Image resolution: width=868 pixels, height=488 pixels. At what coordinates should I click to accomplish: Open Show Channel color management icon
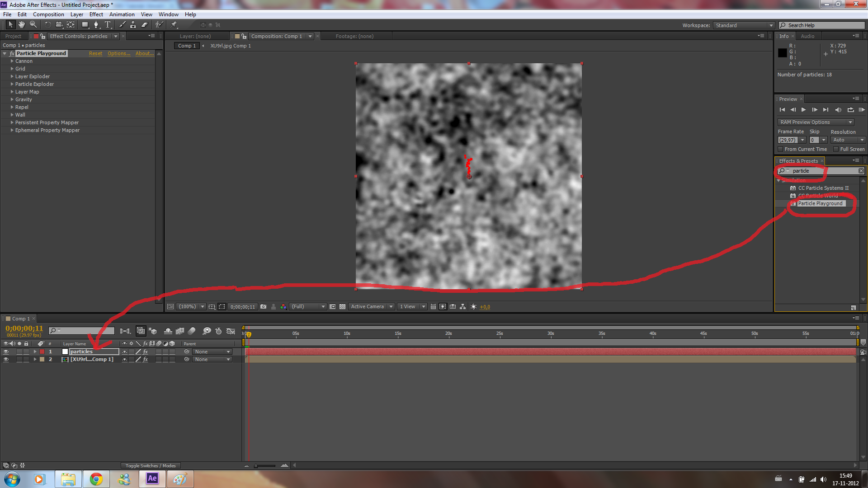283,306
